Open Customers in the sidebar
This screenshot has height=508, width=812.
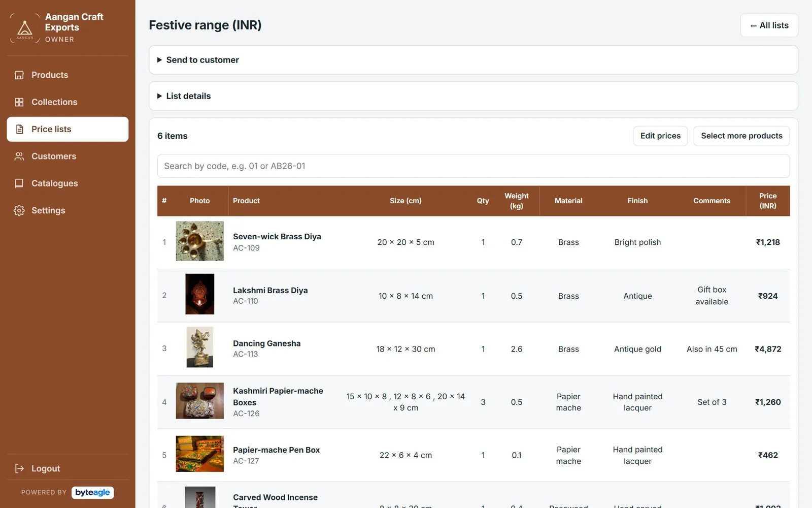tap(67, 156)
